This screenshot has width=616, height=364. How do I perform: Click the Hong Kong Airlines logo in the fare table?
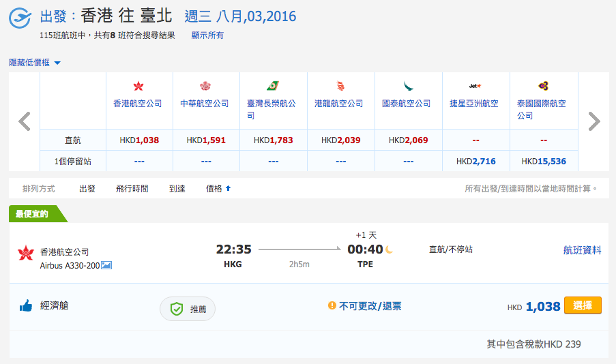[x=138, y=86]
